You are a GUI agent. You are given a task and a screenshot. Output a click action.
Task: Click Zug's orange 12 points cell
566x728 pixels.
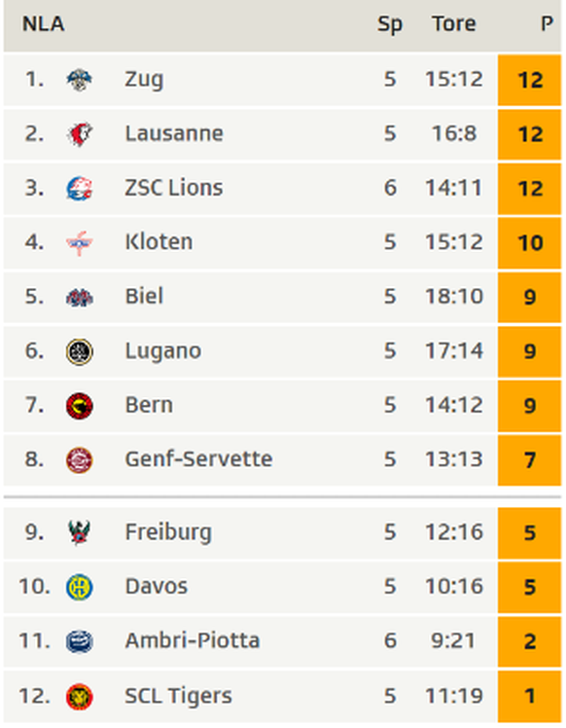[529, 80]
